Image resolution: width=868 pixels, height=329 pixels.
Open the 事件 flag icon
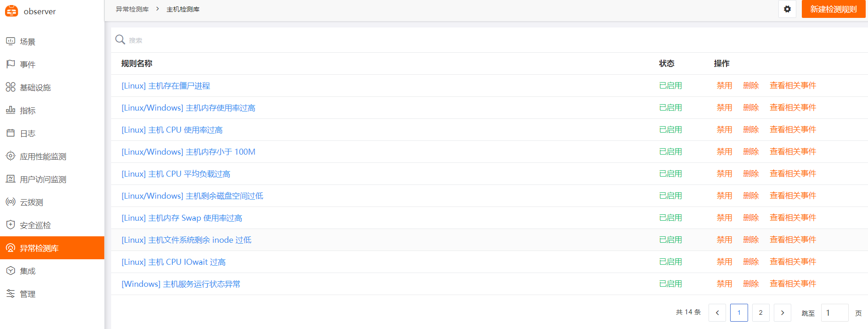pos(11,64)
